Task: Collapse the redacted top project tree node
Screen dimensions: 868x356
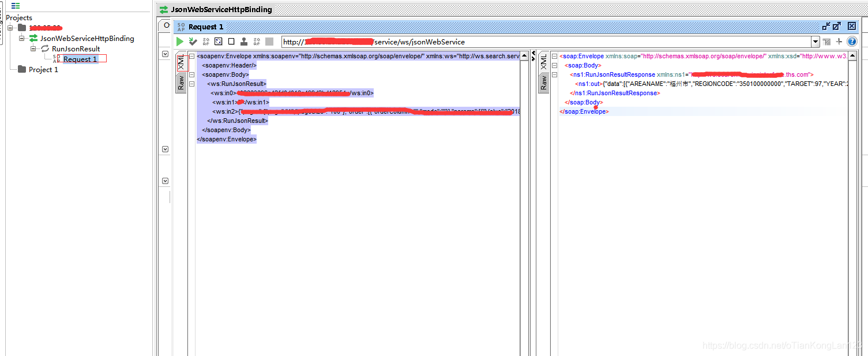Action: click(10, 28)
